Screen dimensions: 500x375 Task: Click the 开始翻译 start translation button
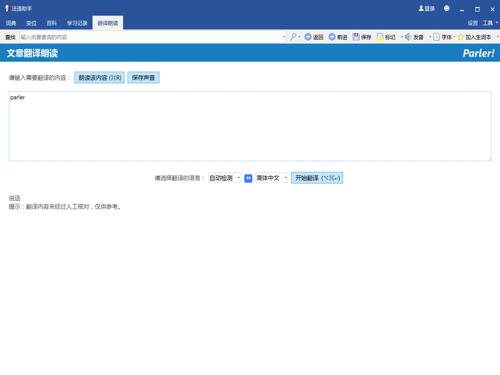(x=317, y=178)
